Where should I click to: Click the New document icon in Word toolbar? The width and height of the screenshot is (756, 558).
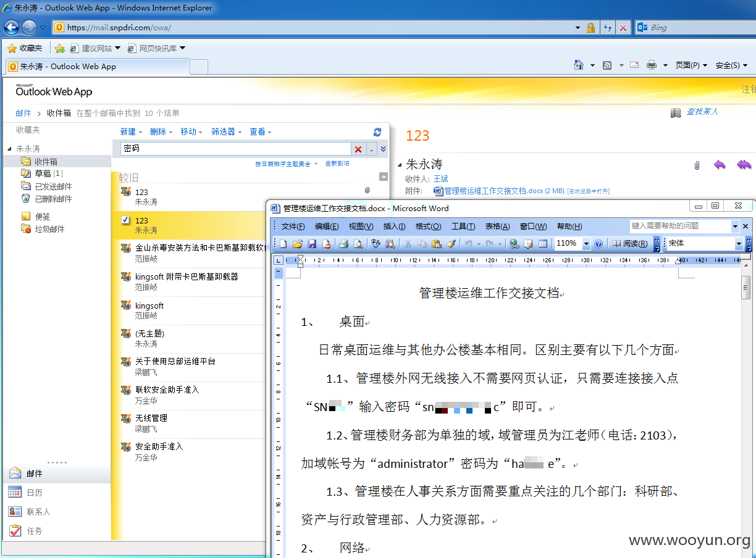tap(282, 244)
